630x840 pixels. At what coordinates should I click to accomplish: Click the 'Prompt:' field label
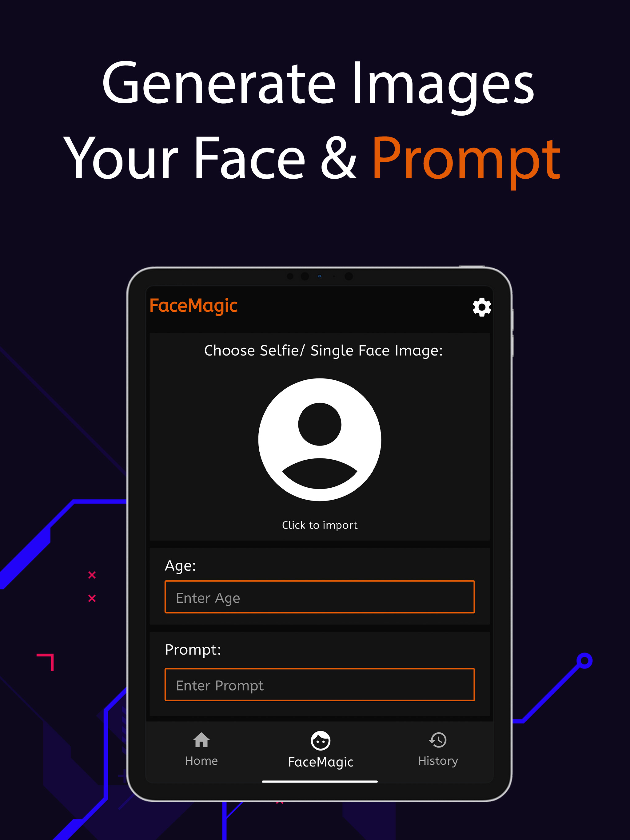(193, 650)
